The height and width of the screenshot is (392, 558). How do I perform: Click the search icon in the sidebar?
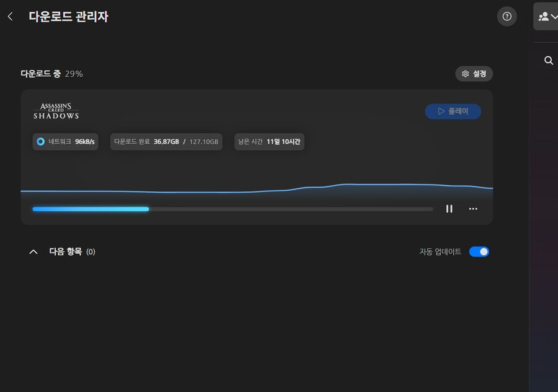pyautogui.click(x=548, y=60)
